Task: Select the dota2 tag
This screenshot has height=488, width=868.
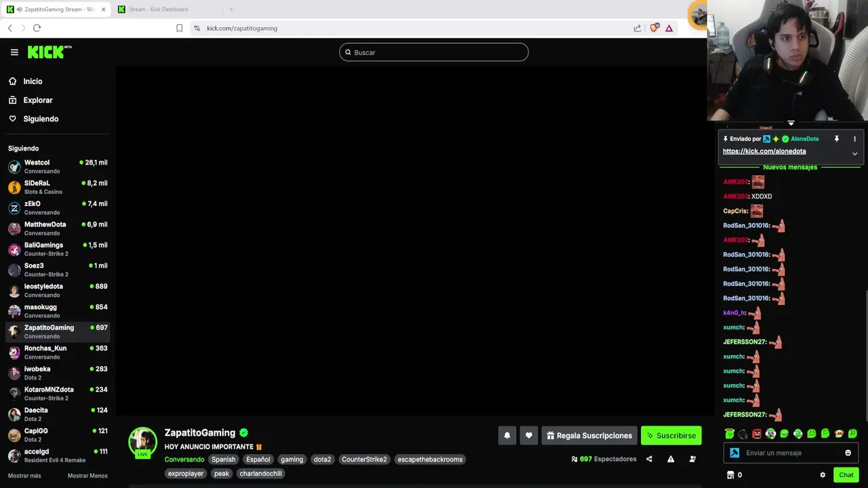Action: (x=322, y=460)
